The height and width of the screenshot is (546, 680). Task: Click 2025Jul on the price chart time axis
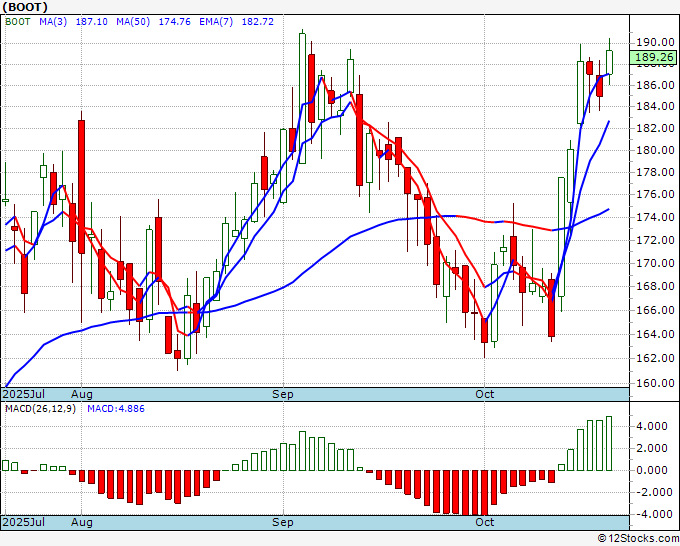tap(23, 394)
